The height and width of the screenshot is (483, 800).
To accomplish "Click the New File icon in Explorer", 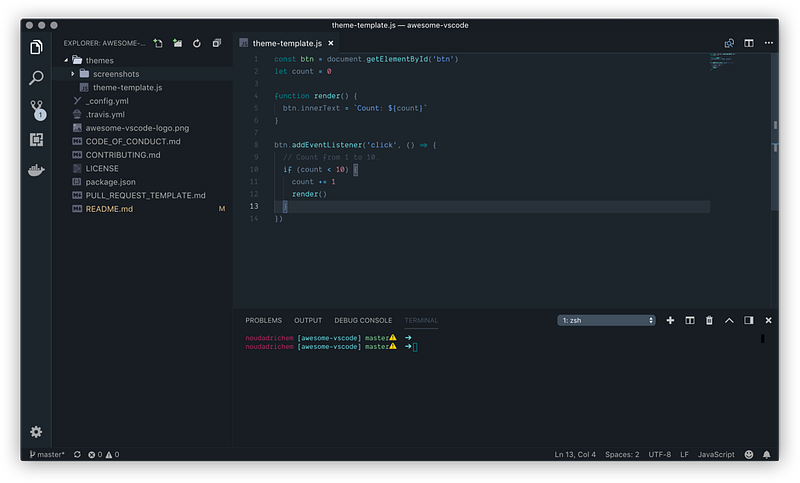I will [x=158, y=43].
